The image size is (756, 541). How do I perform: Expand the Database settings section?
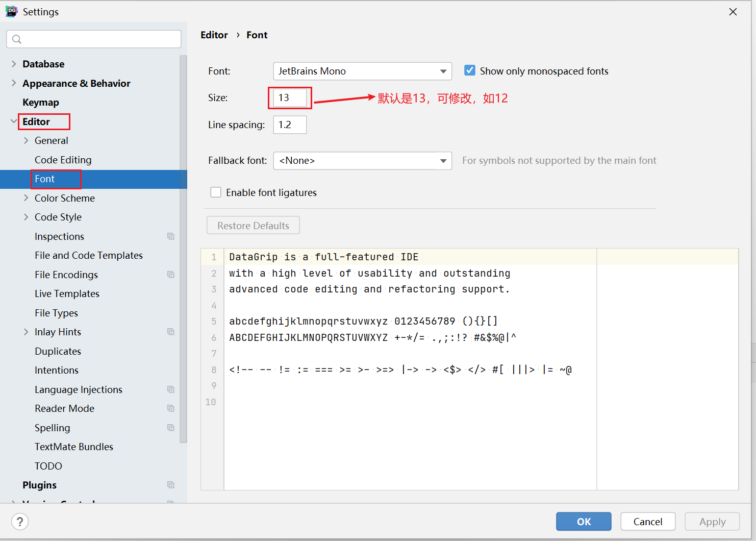point(14,64)
